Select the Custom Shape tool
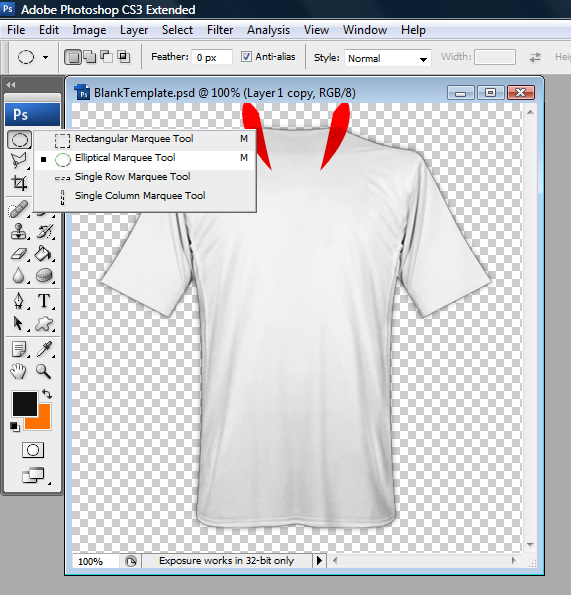571x595 pixels. (44, 323)
